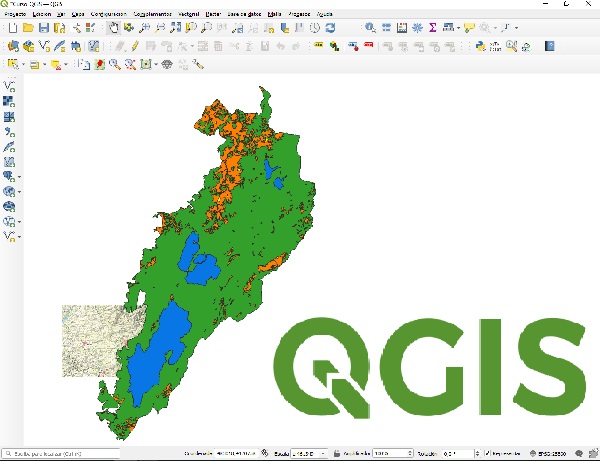Open the Capa menu

click(78, 14)
